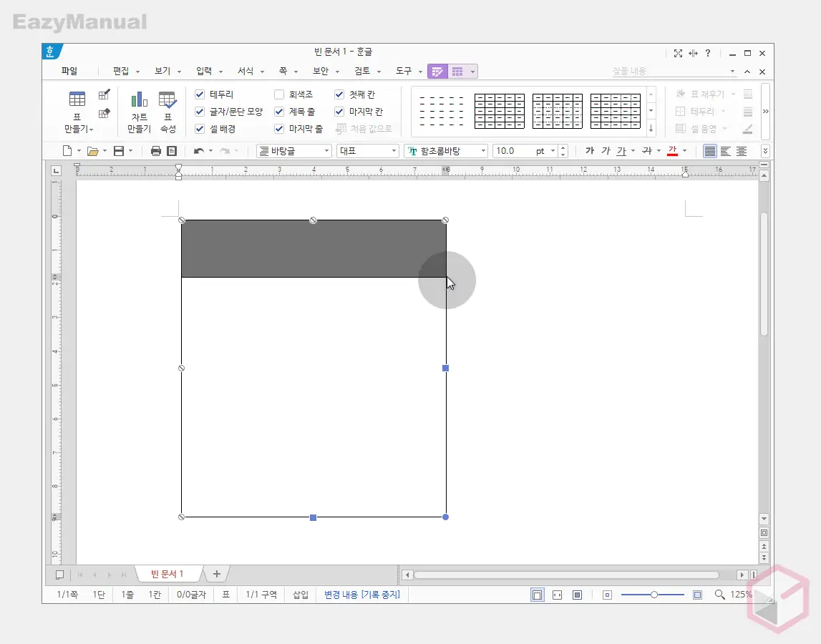Open the 파일 menu

69,71
